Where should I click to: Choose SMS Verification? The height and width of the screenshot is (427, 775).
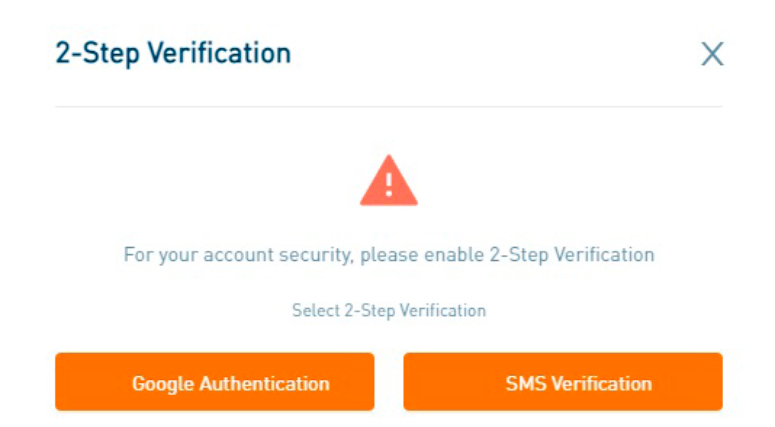click(x=563, y=382)
